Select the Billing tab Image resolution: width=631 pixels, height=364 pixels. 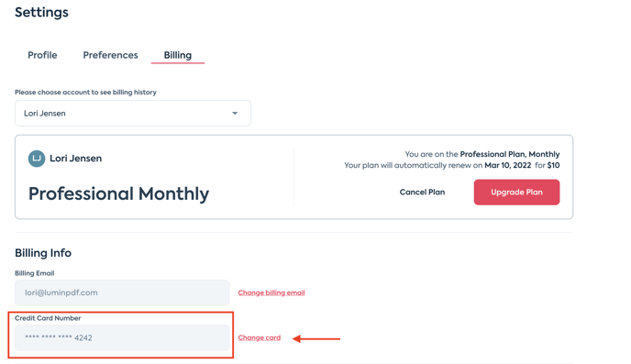(x=178, y=55)
